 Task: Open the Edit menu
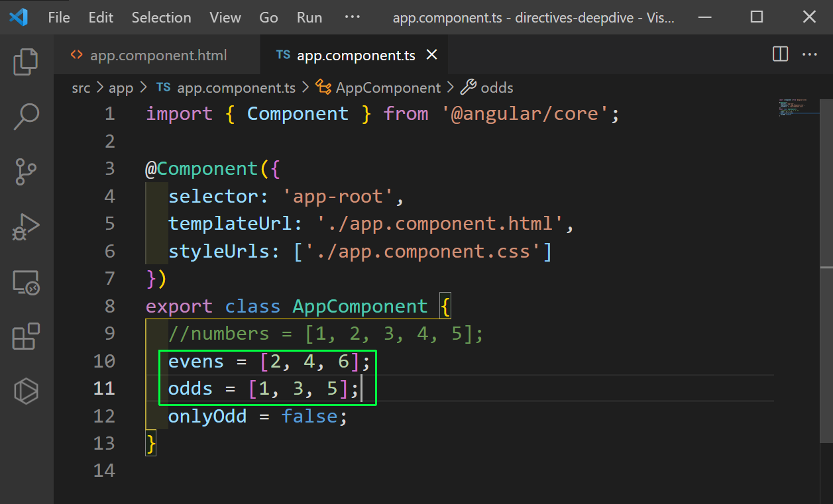(101, 18)
